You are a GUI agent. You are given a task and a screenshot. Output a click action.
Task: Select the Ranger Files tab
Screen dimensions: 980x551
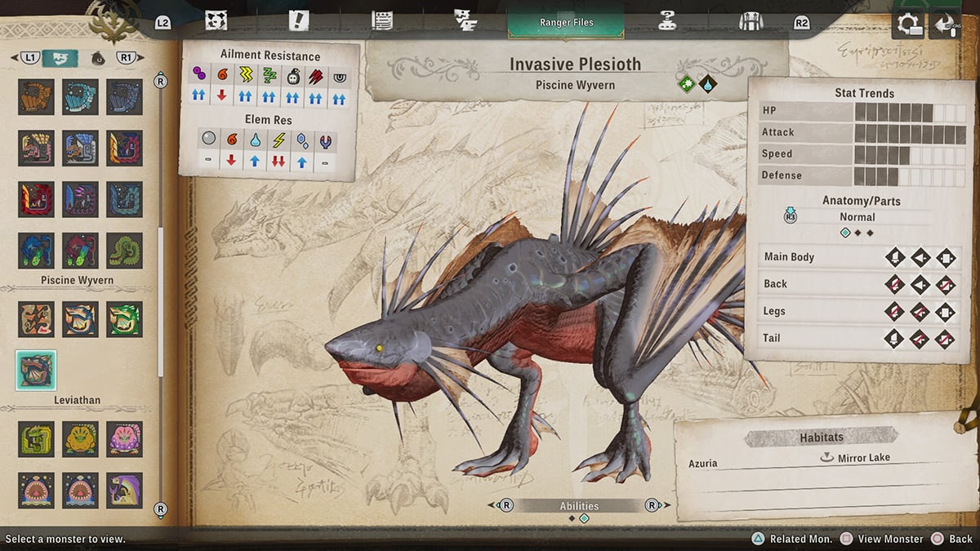[x=566, y=22]
